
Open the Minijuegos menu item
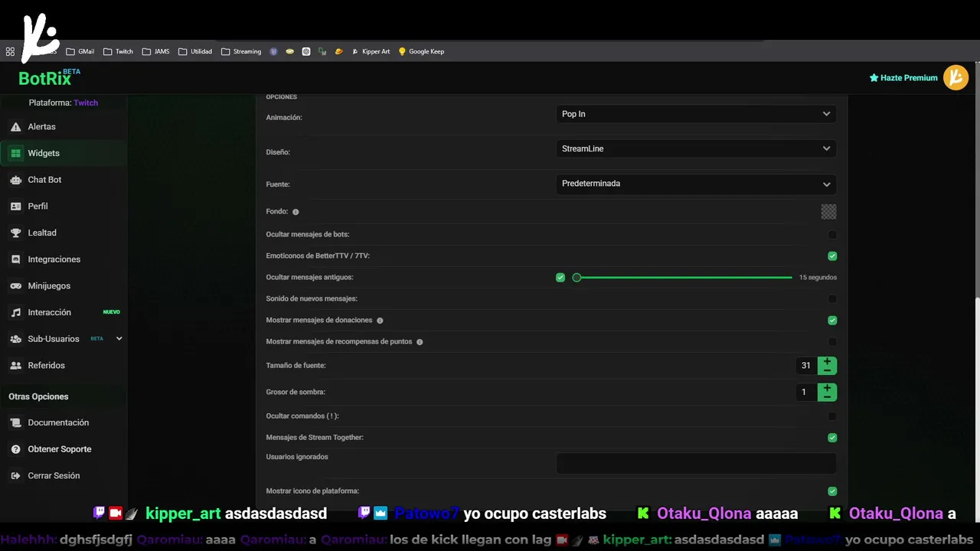tap(64, 286)
